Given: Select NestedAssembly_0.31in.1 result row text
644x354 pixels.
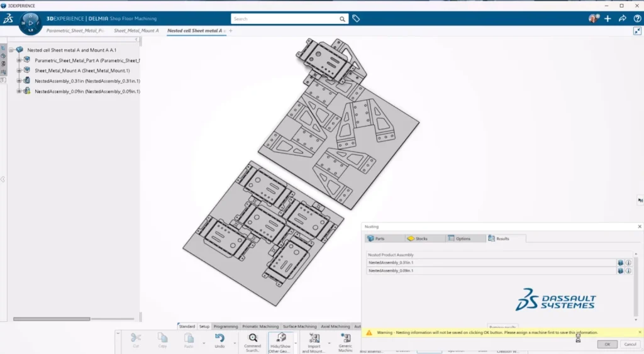Looking at the screenshot, I should 391,262.
